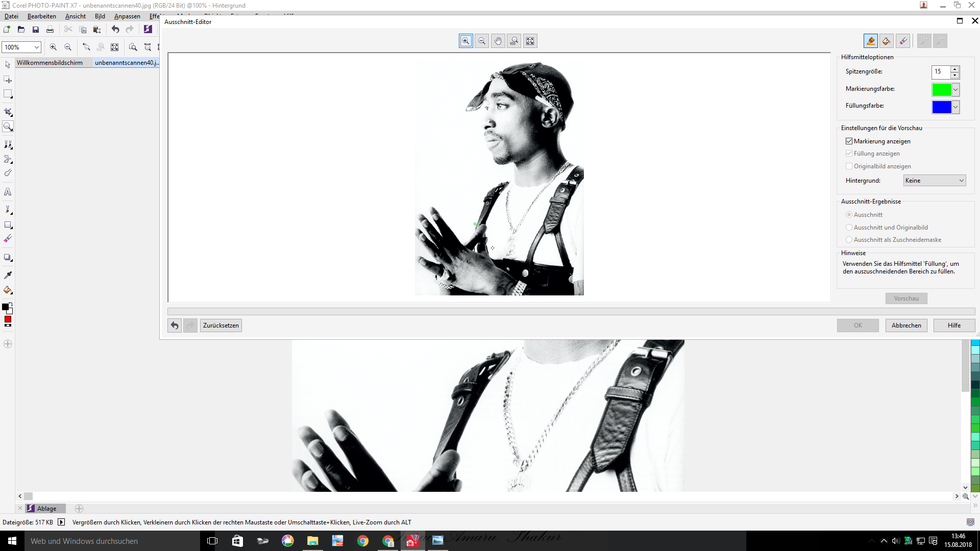Click the Paste clipboard icon in main toolbar

point(97,30)
